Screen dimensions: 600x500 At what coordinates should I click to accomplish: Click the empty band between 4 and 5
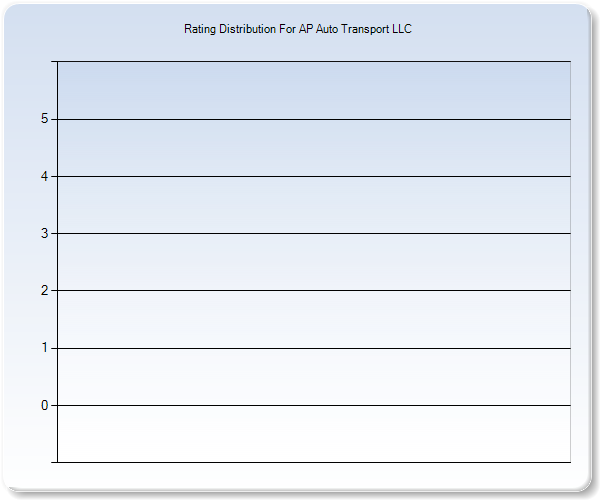point(314,148)
